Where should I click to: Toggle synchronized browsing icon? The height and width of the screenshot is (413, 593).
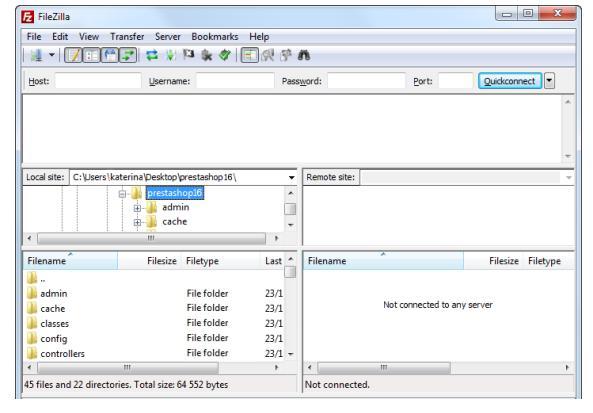(286, 56)
